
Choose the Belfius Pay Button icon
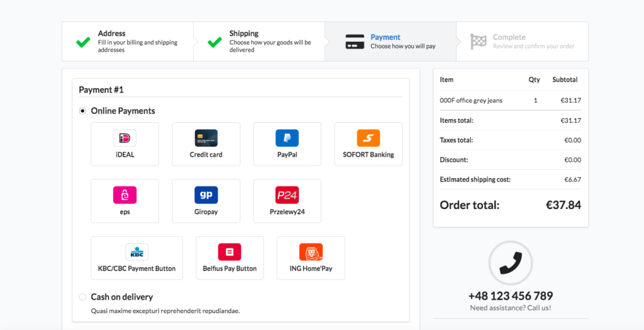[x=230, y=253]
